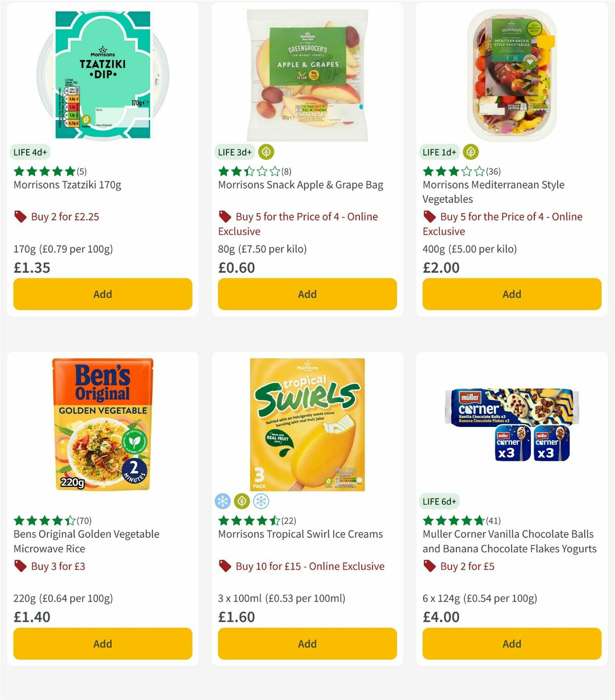View the 70 reviews for Bens rice
The image size is (615, 700).
point(84,520)
